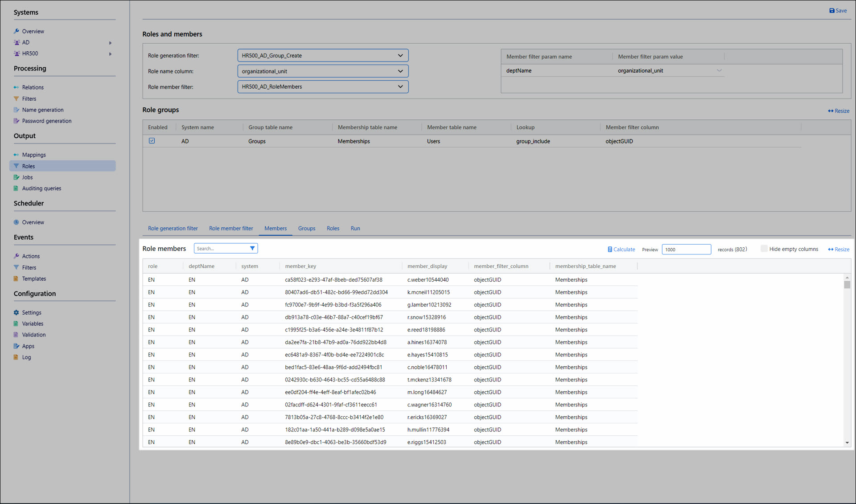Open Templates under Events
The width and height of the screenshot is (856, 504).
click(x=34, y=279)
